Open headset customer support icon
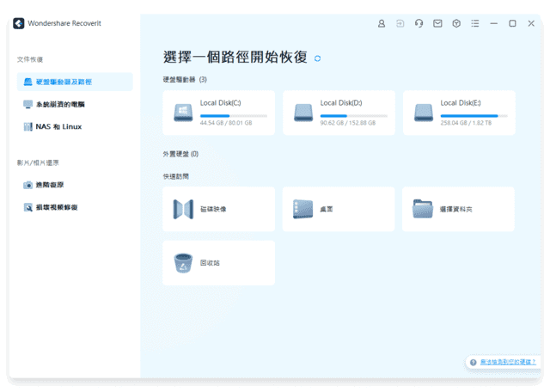This screenshot has height=392, width=550. [x=419, y=24]
